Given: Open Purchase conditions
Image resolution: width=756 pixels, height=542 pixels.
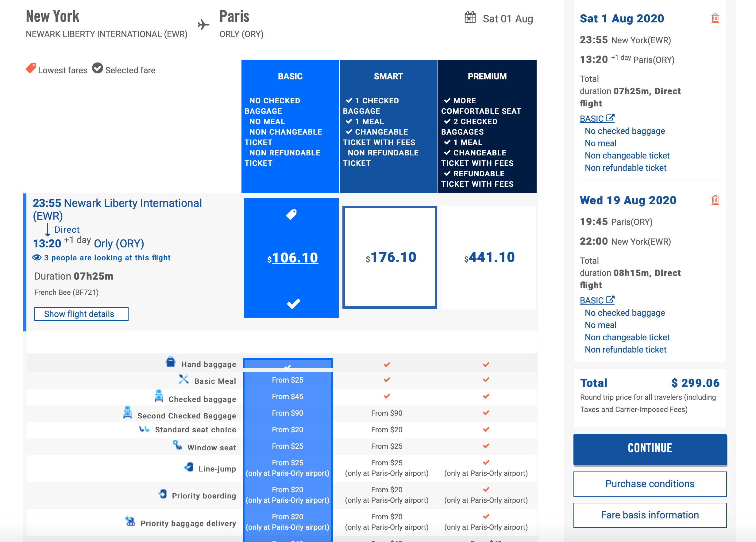Looking at the screenshot, I should pyautogui.click(x=650, y=484).
